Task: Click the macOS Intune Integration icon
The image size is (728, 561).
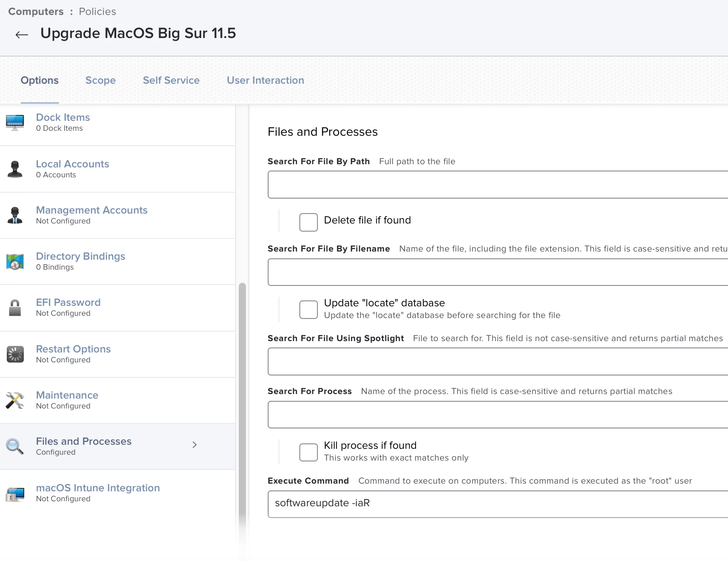Action: point(15,493)
